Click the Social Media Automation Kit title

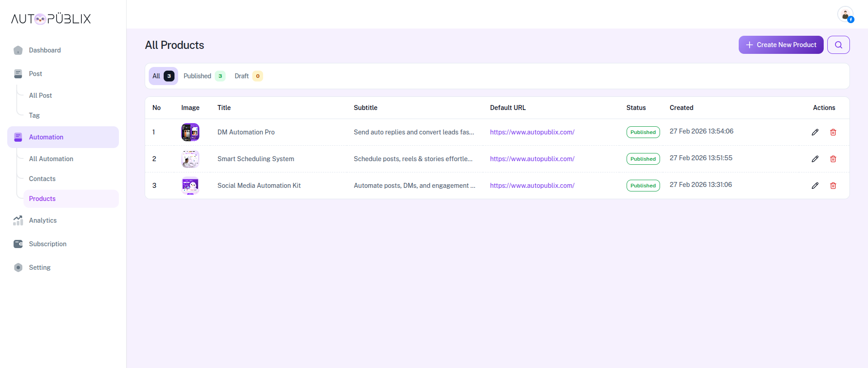(x=259, y=186)
